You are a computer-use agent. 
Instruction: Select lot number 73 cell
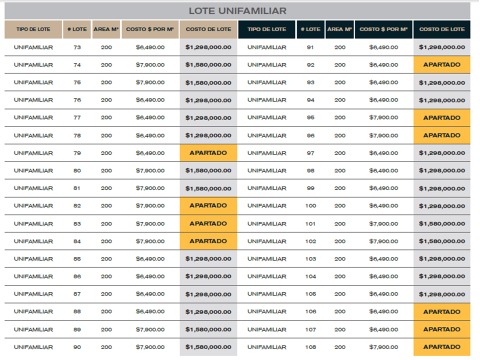[x=77, y=47]
